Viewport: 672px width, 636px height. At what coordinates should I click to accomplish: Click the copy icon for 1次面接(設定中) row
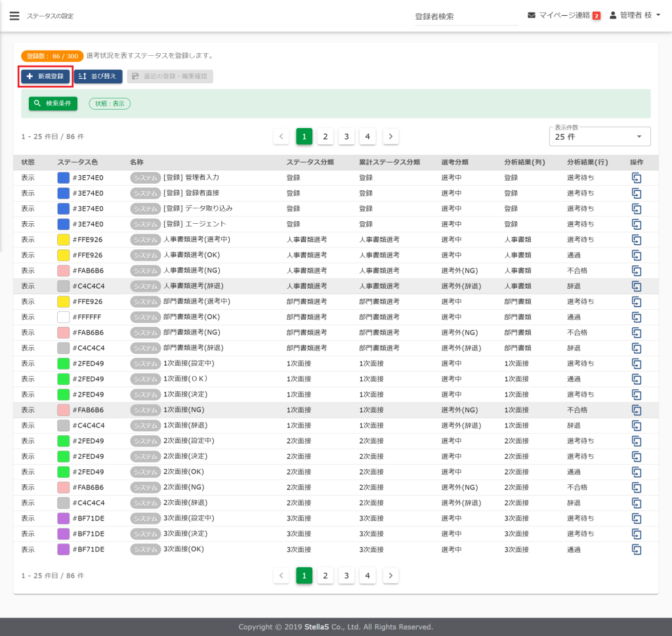pos(636,363)
